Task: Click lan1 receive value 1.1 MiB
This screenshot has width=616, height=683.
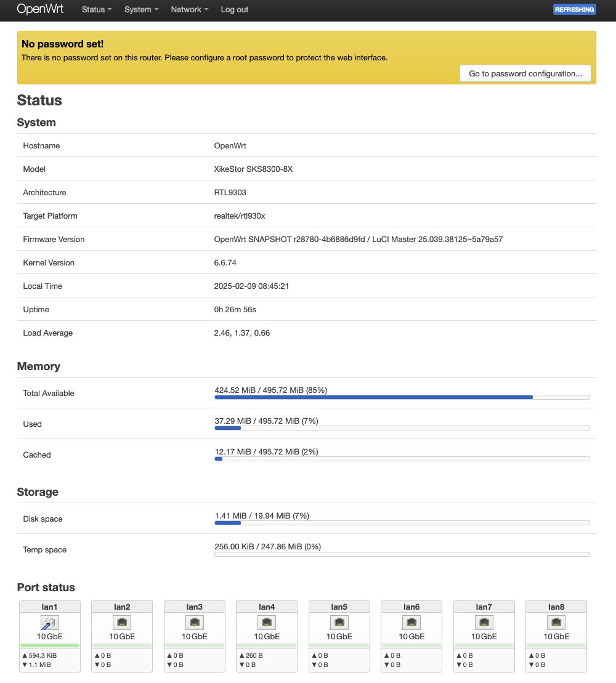Action: (39, 665)
